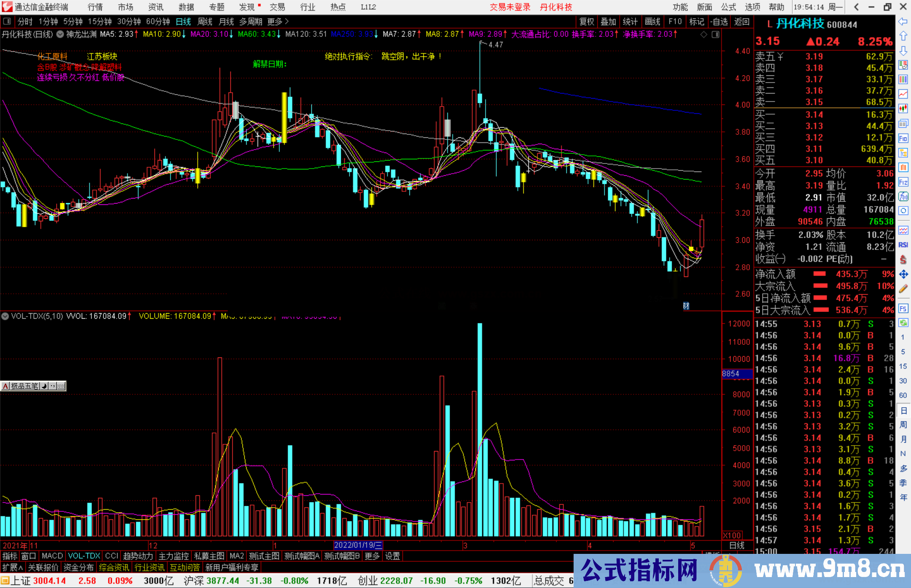Open the tree structure sidebar icon

pyautogui.click(x=903, y=153)
